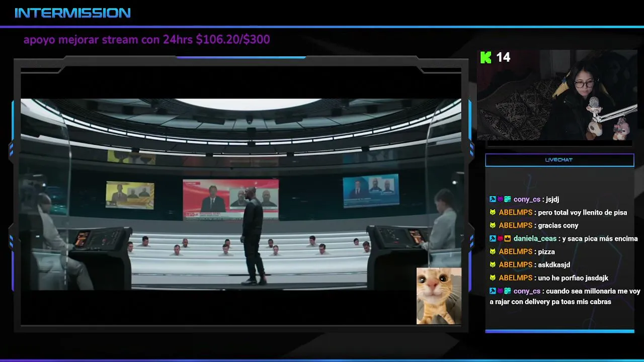644x362 pixels.
Task: Click the orange cat image overlay
Action: pyautogui.click(x=439, y=296)
